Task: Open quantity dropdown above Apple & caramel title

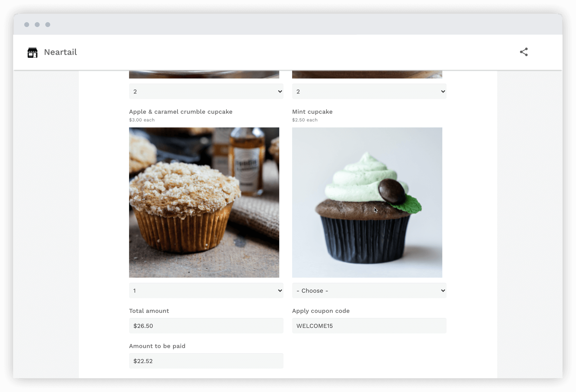Action: coord(206,91)
